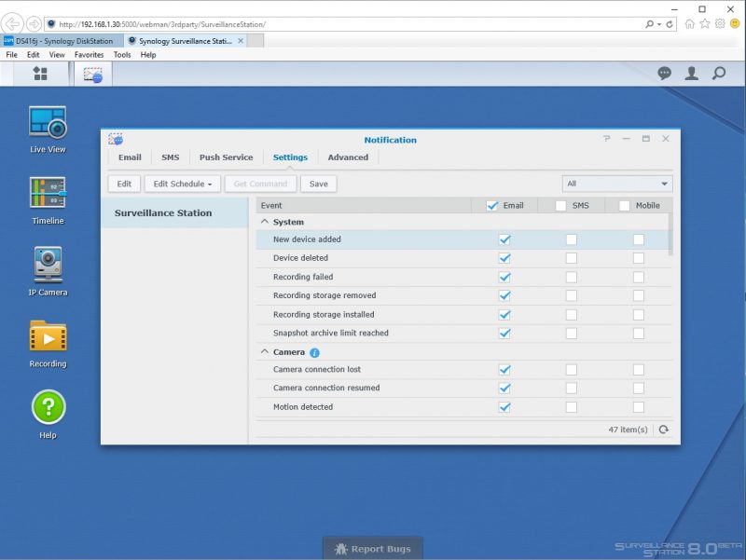Open the green Help icon

(x=48, y=408)
